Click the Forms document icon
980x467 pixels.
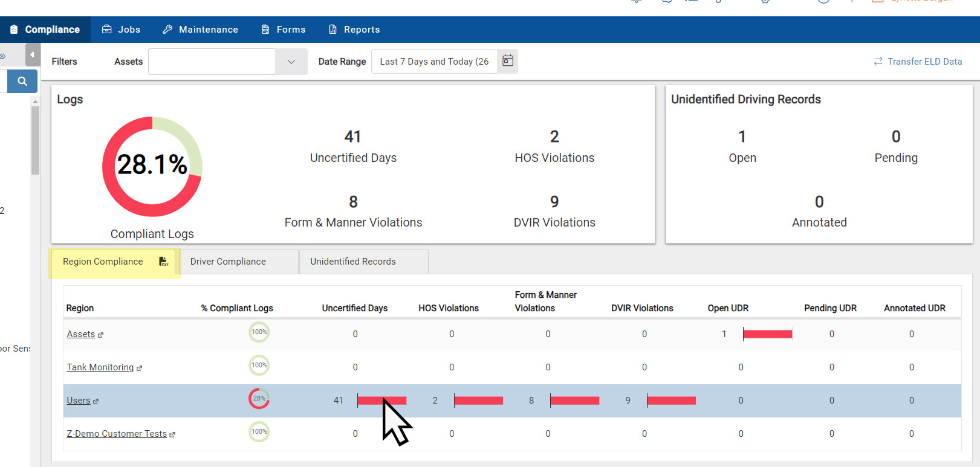coord(265,29)
